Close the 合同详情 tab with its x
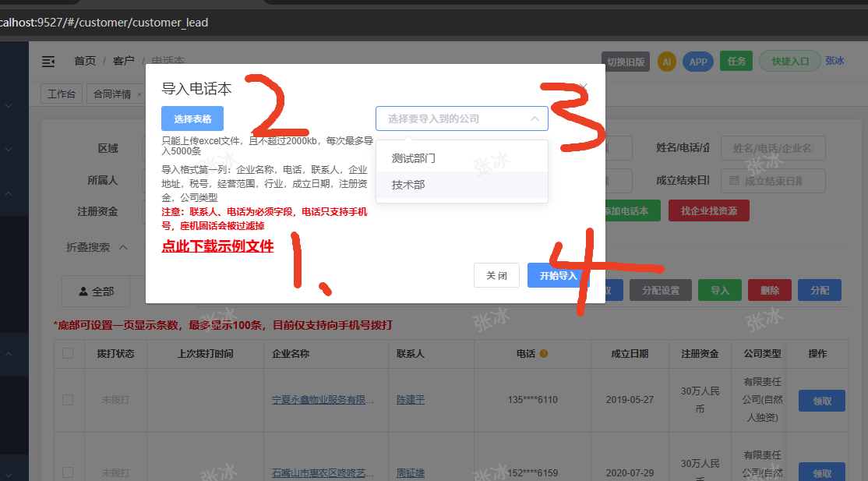The height and width of the screenshot is (481, 868). click(x=139, y=94)
